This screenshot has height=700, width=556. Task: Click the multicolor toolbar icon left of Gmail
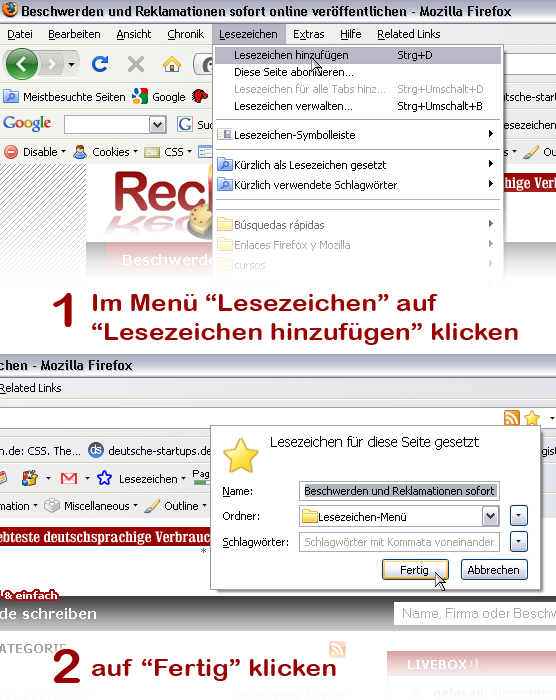click(x=30, y=479)
